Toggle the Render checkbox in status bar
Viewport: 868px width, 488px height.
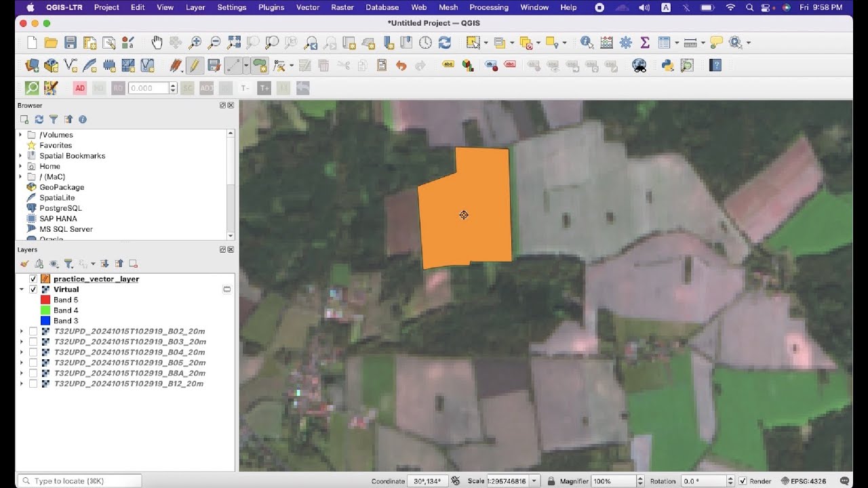(x=743, y=481)
